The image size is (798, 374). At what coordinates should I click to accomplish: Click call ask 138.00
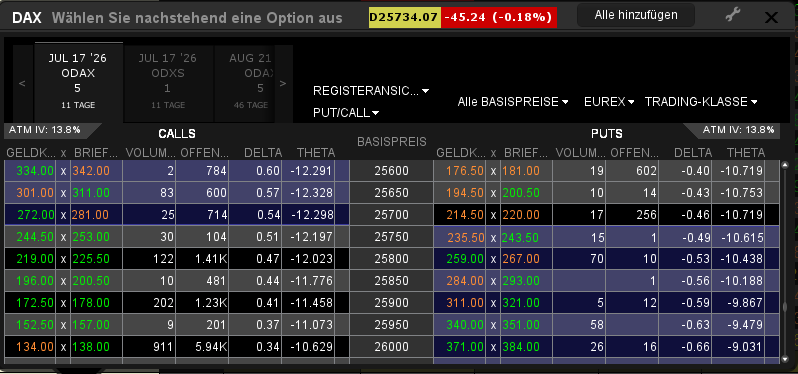click(x=91, y=347)
